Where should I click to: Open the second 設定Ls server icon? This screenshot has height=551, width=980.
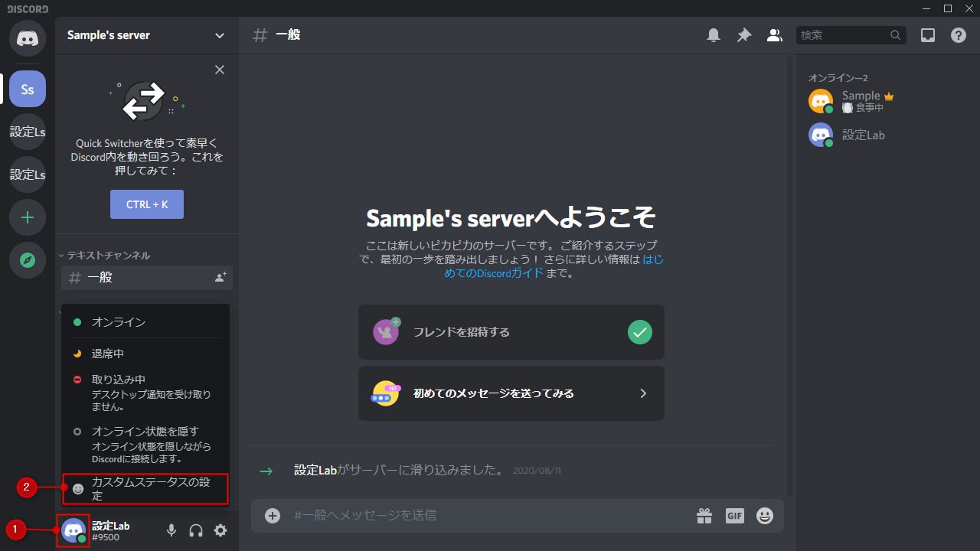pyautogui.click(x=28, y=174)
